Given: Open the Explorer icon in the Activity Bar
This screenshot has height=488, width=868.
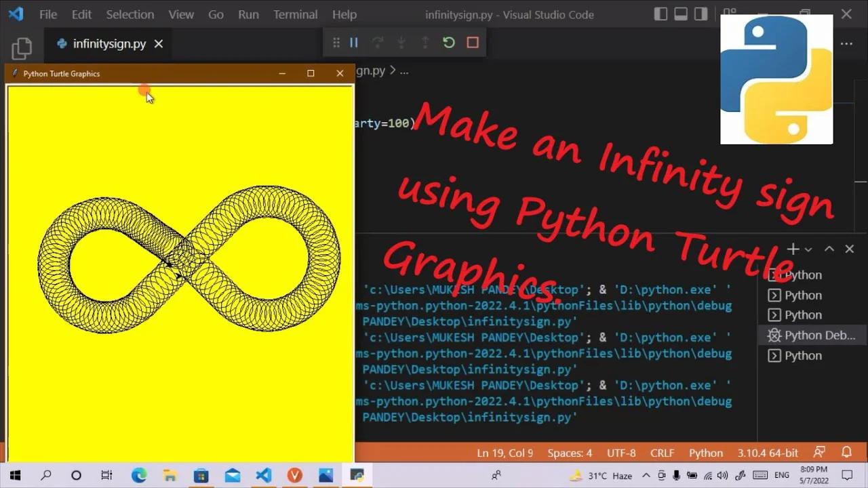Looking at the screenshot, I should 21,47.
